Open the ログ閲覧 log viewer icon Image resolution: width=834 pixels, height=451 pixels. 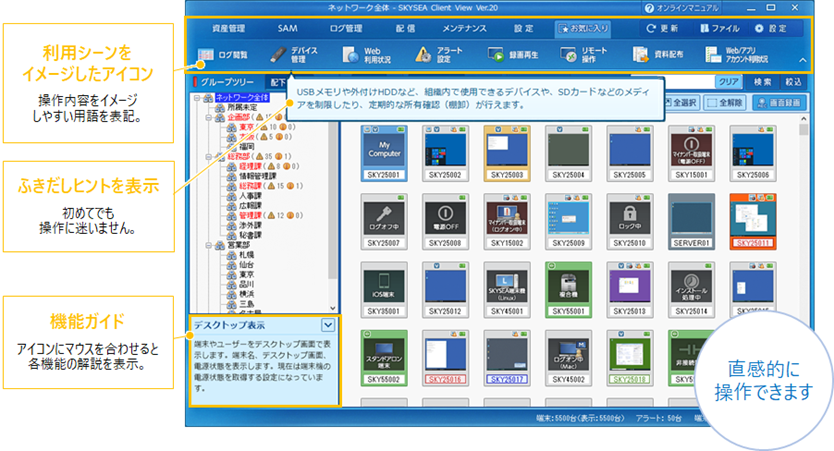coord(222,55)
